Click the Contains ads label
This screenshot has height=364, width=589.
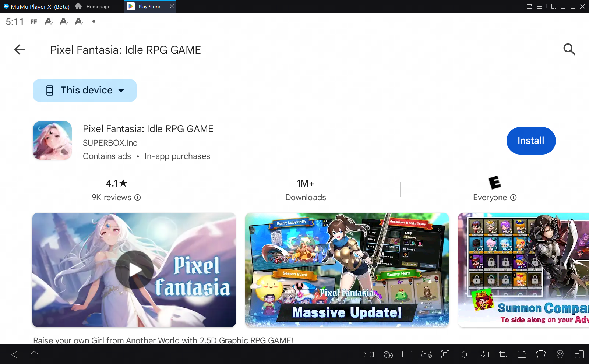pos(107,156)
